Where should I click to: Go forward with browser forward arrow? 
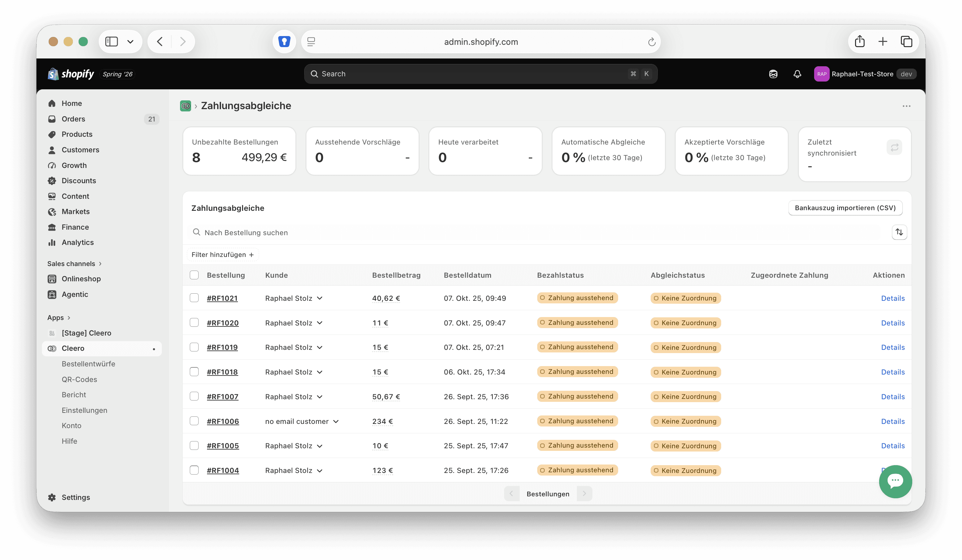click(x=182, y=41)
